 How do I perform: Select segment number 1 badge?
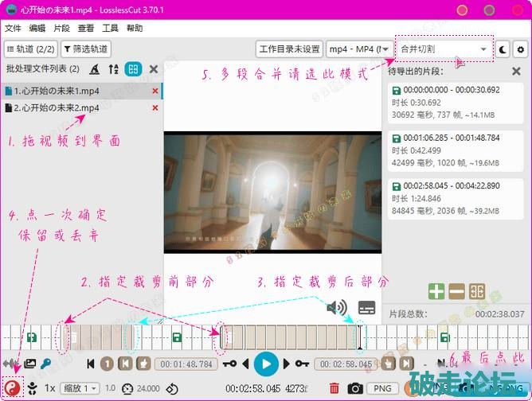click(108, 364)
